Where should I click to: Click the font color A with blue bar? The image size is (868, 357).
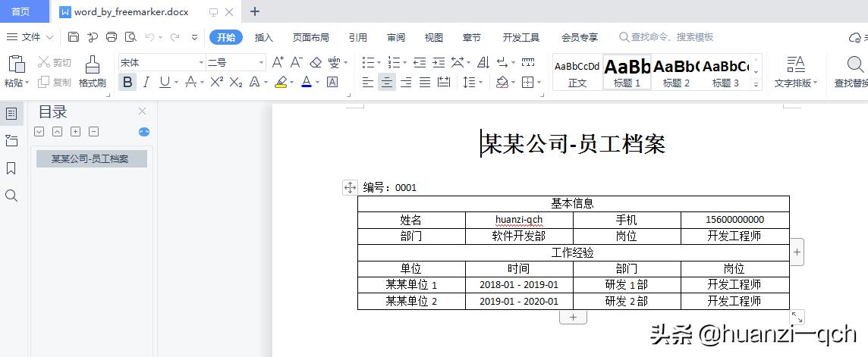tap(307, 83)
